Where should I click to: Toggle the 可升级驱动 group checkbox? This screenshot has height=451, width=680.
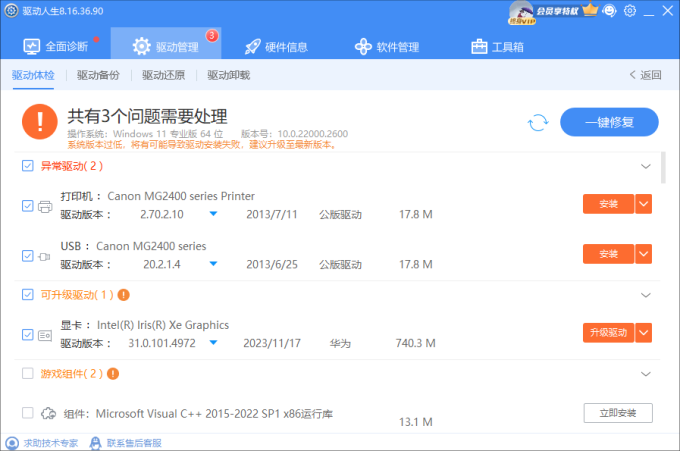point(28,295)
